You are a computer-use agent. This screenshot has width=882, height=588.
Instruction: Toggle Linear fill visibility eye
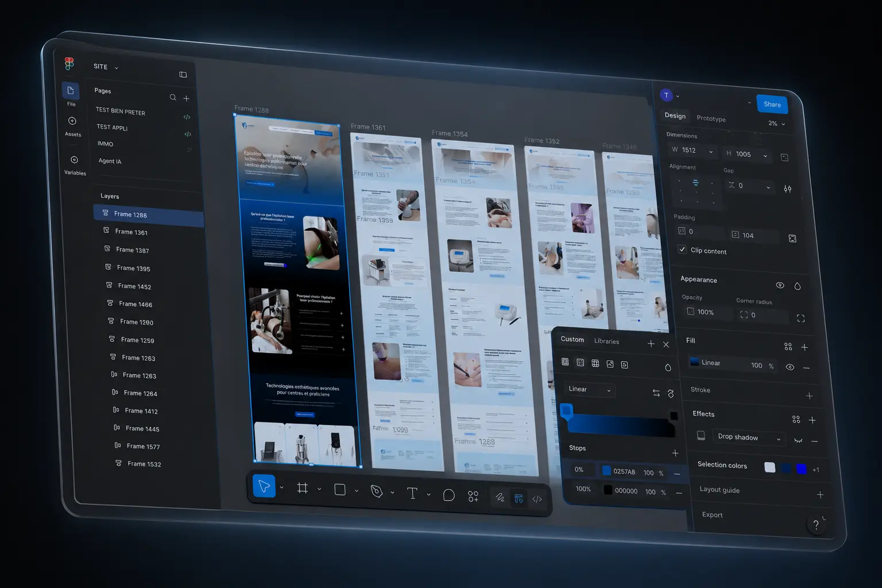tap(790, 367)
